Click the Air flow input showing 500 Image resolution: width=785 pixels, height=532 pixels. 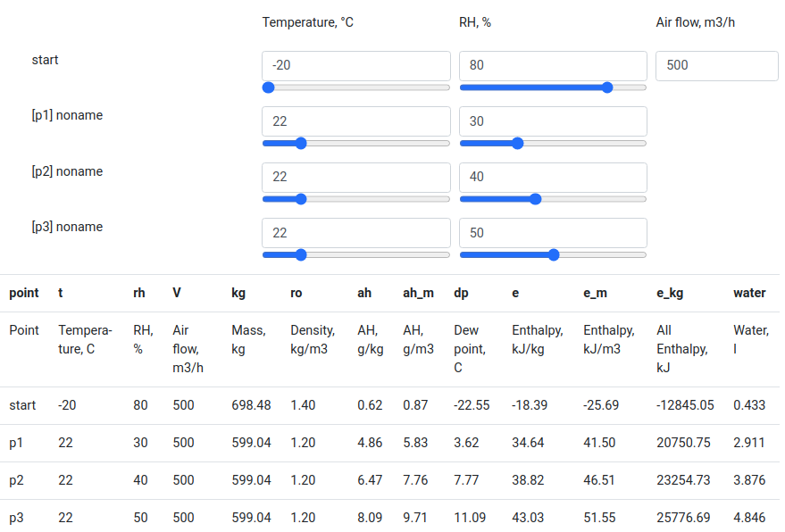tap(716, 66)
